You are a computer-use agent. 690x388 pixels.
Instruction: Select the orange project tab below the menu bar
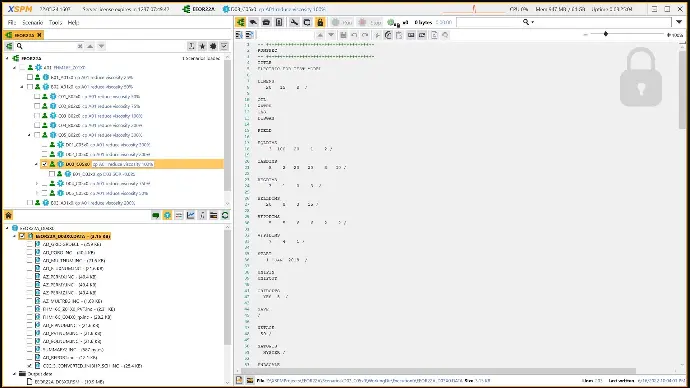(x=23, y=35)
